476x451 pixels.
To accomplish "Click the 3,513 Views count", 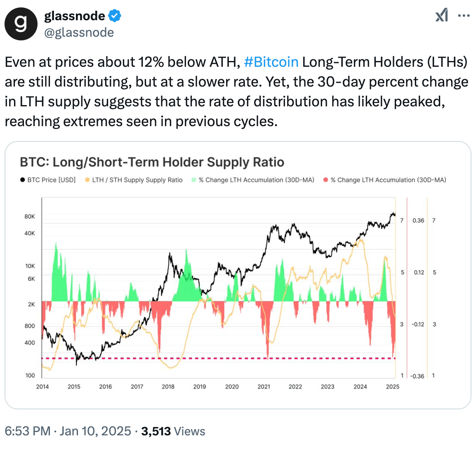I will click(x=173, y=431).
